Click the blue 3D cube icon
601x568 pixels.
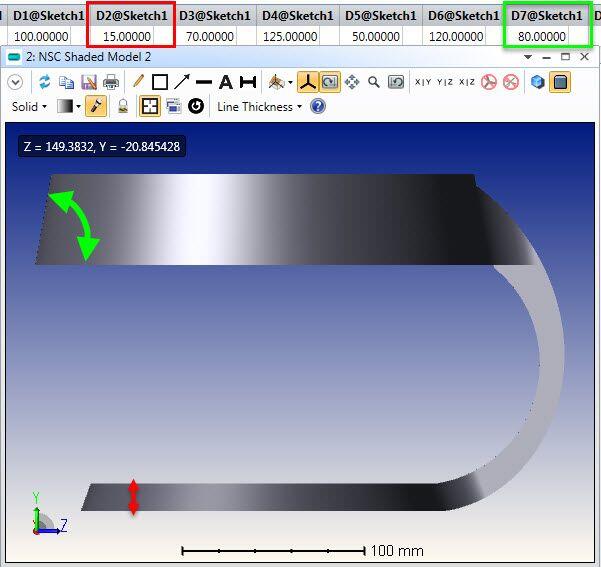coord(537,82)
